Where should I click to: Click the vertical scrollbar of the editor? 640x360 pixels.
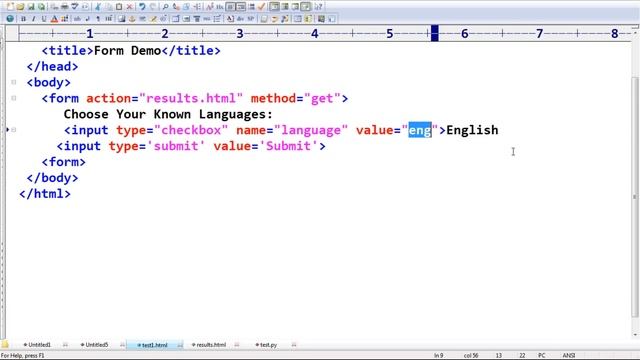pos(635,196)
